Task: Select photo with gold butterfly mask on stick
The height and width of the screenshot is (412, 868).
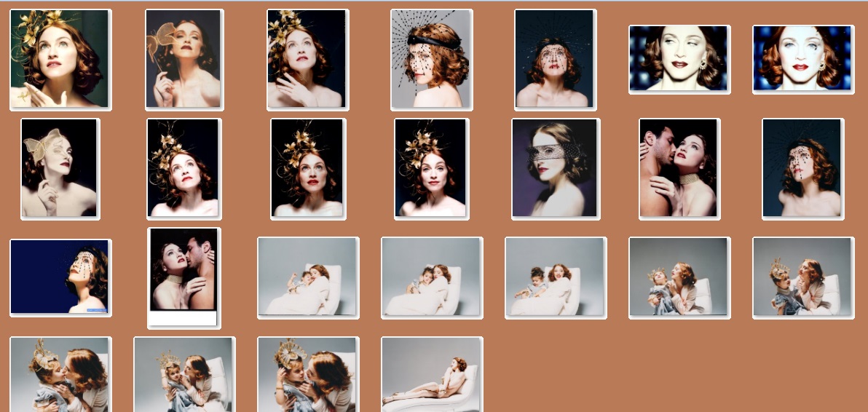Action: [x=184, y=59]
